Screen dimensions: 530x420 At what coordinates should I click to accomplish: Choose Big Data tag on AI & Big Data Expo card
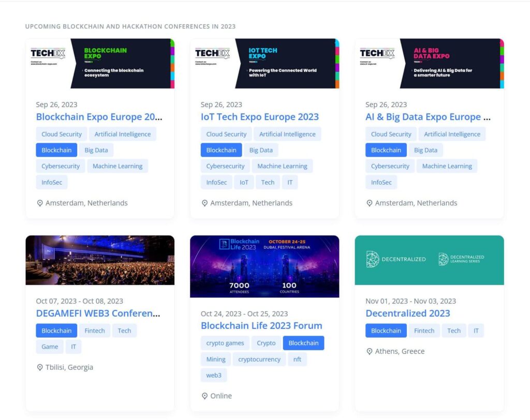coord(425,150)
